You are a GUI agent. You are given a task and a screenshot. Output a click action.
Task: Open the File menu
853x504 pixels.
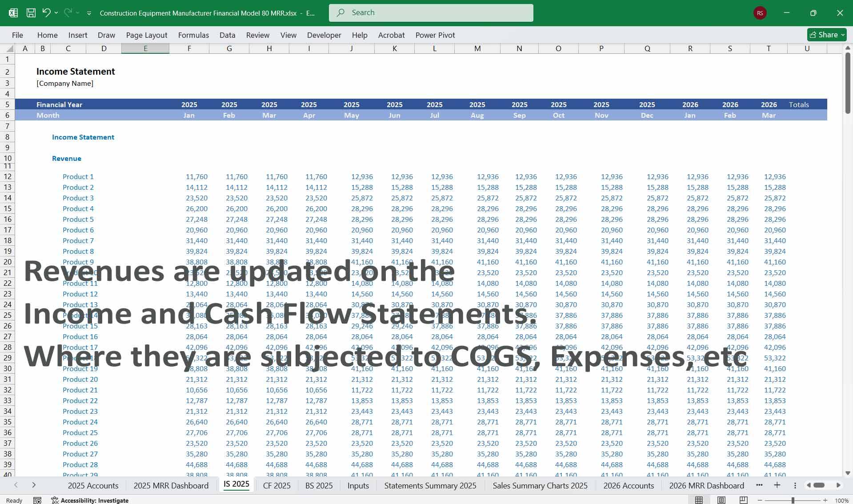17,35
